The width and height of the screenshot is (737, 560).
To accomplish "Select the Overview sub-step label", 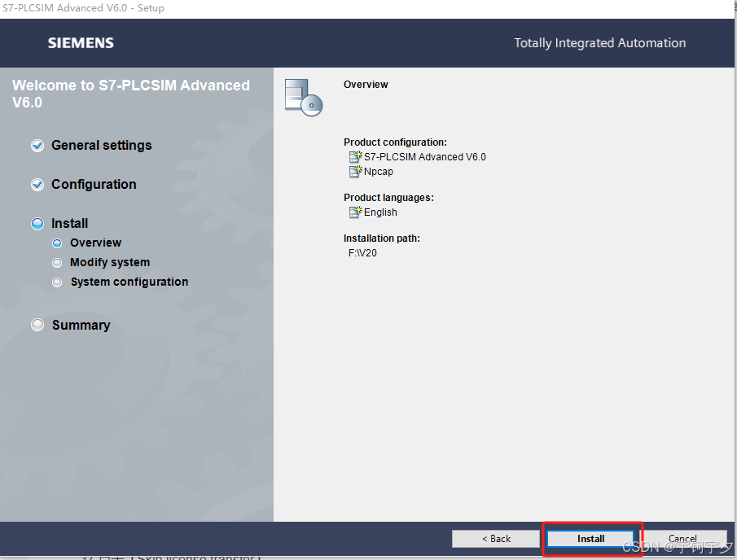I will pyautogui.click(x=96, y=243).
